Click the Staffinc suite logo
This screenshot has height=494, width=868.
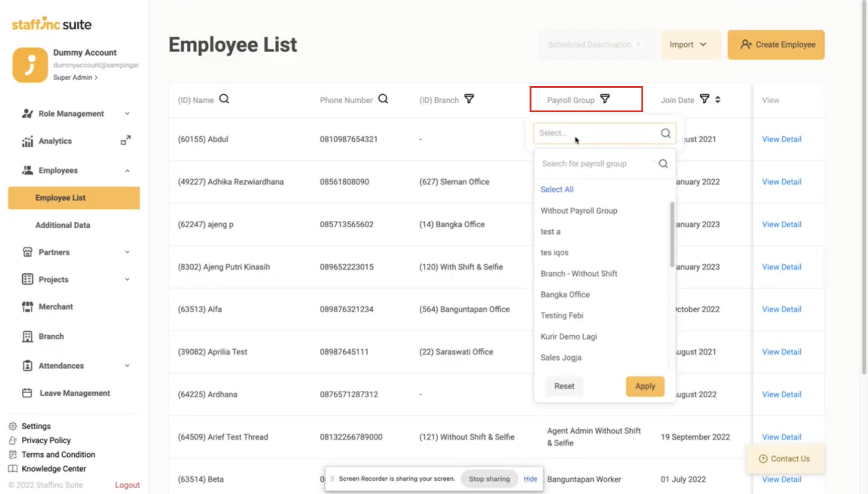click(52, 24)
